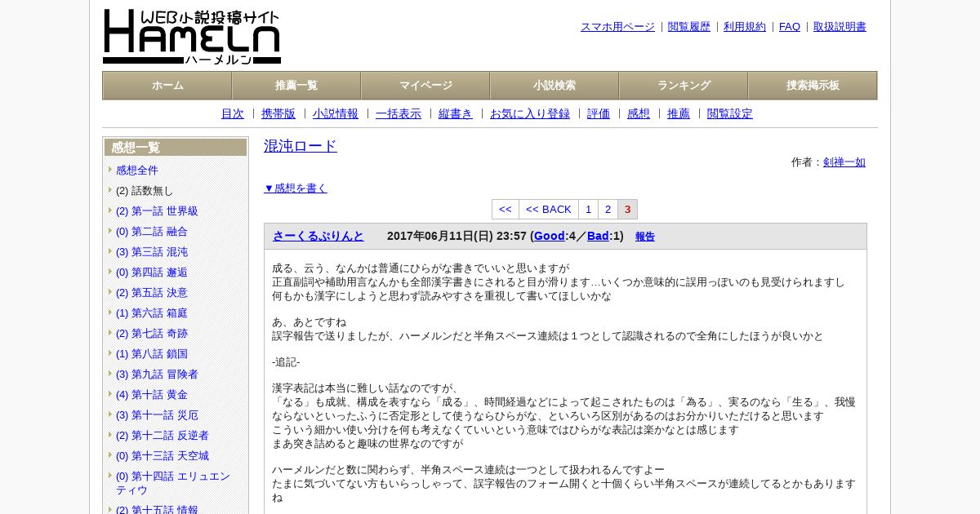
Task: Click 縦書き in the sub menu
Action: coord(456,114)
